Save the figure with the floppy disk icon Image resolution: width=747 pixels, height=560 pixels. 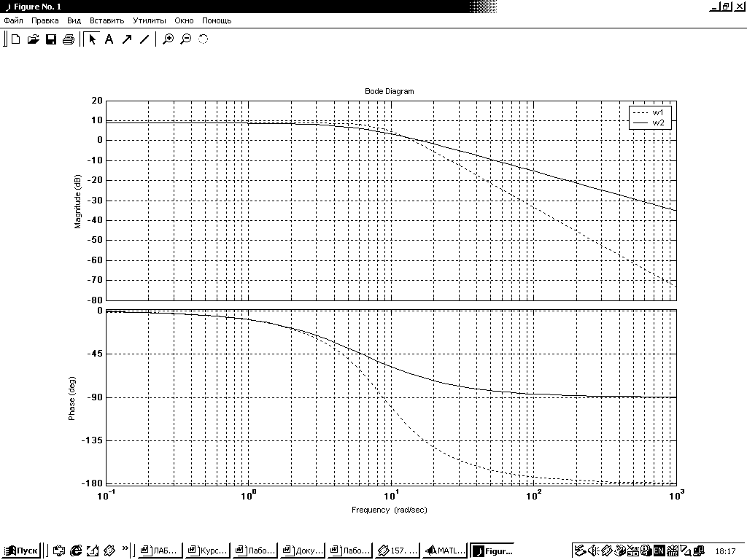(50, 39)
